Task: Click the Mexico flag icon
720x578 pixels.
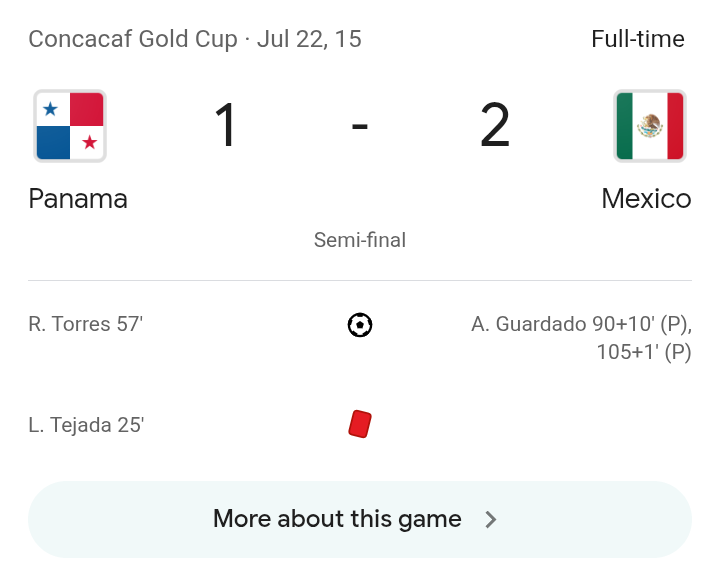Action: [x=650, y=126]
